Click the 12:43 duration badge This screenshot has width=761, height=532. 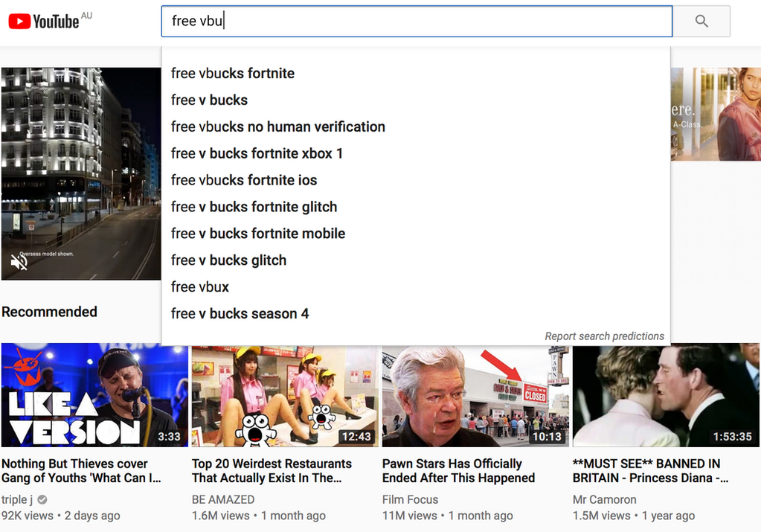click(356, 436)
